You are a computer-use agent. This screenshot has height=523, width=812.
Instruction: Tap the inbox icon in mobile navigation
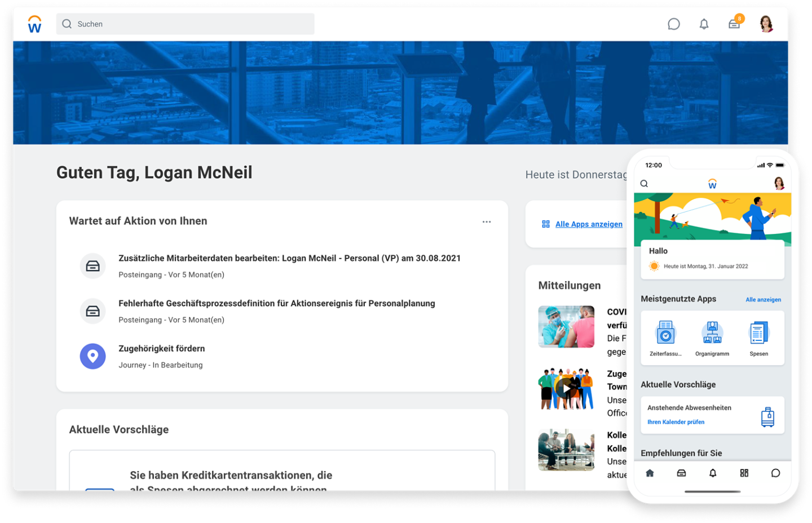pyautogui.click(x=681, y=473)
